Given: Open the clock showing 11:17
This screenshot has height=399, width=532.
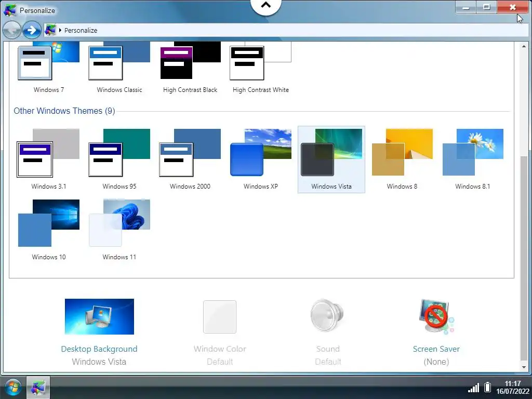Looking at the screenshot, I should point(513,388).
